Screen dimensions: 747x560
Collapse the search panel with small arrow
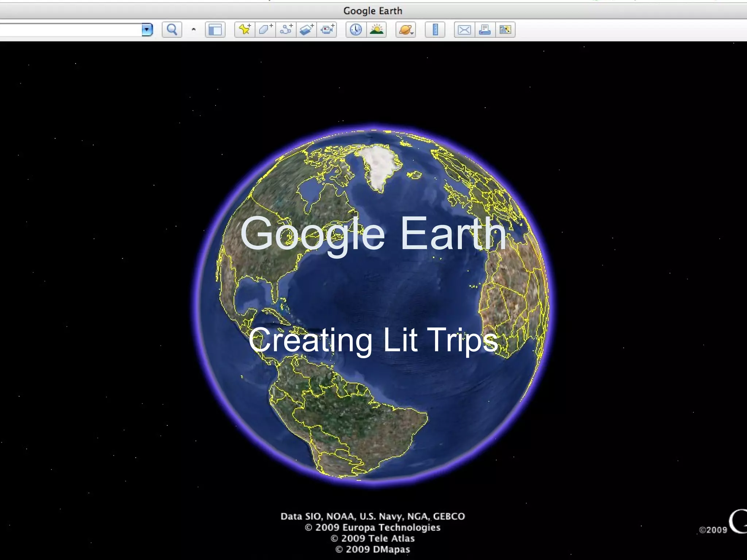pos(194,30)
